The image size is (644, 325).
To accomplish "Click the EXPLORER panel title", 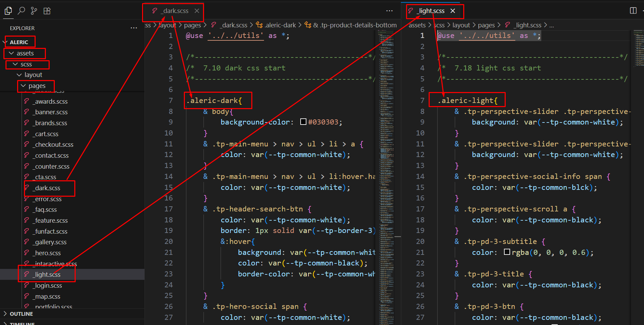I will click(22, 28).
